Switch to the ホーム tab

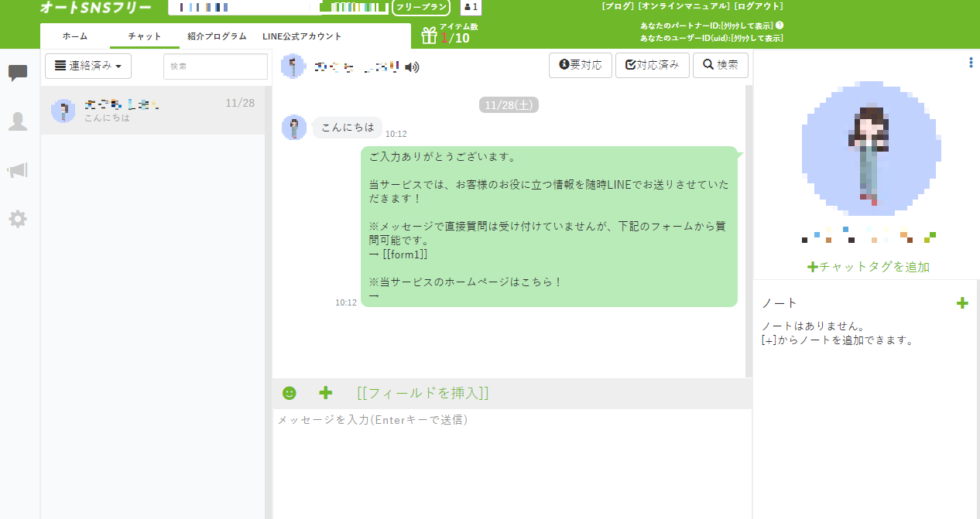click(x=75, y=36)
